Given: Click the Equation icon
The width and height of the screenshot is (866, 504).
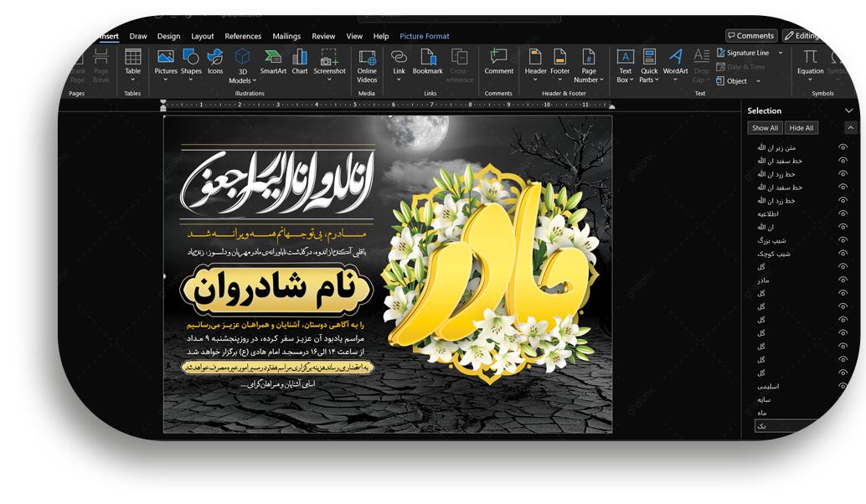Looking at the screenshot, I should click(x=810, y=58).
